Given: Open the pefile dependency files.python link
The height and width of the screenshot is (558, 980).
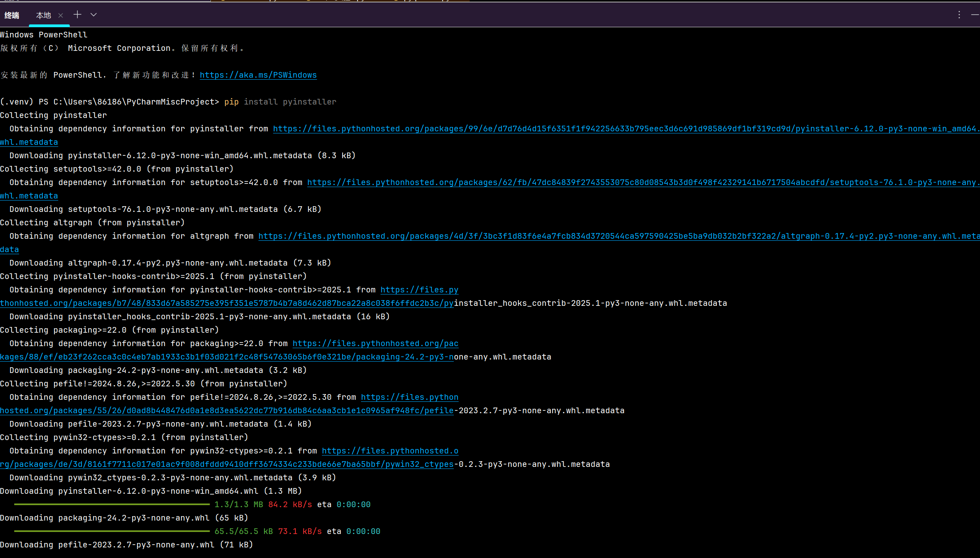Looking at the screenshot, I should (409, 397).
